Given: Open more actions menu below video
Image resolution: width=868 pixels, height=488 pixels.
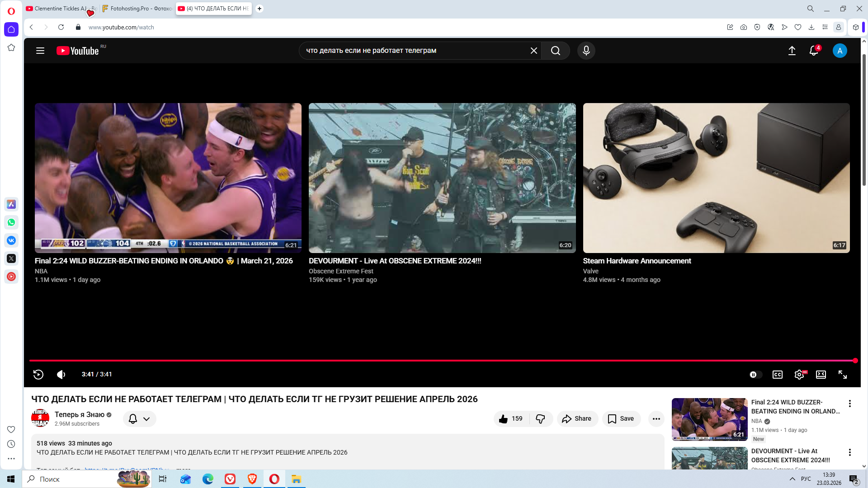Looking at the screenshot, I should 656,419.
